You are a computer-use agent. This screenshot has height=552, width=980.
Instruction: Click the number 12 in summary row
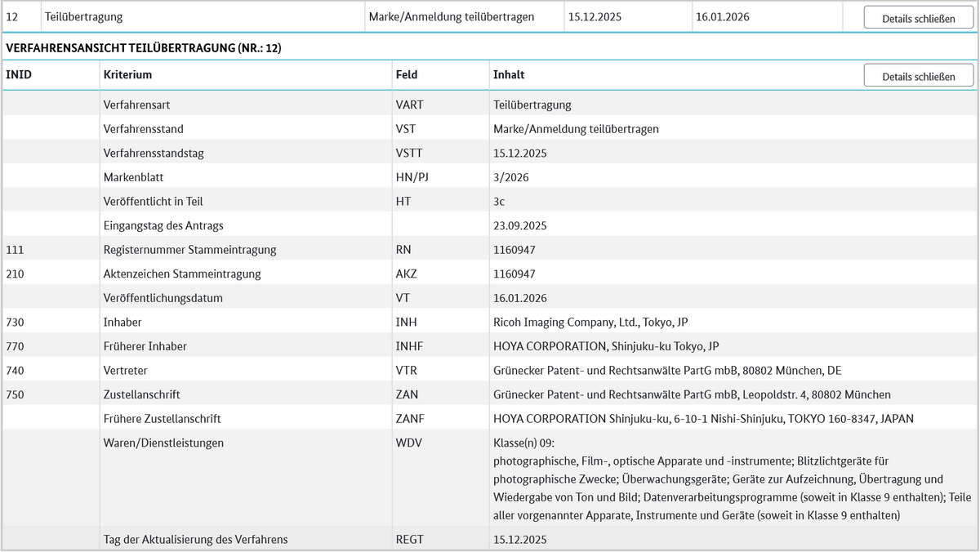click(12, 16)
